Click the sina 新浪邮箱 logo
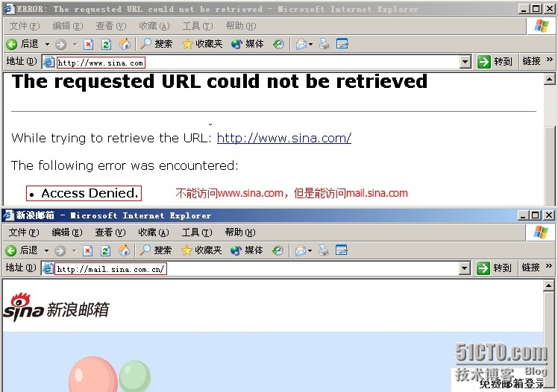Viewport: 558px width, 392px height. [x=56, y=308]
